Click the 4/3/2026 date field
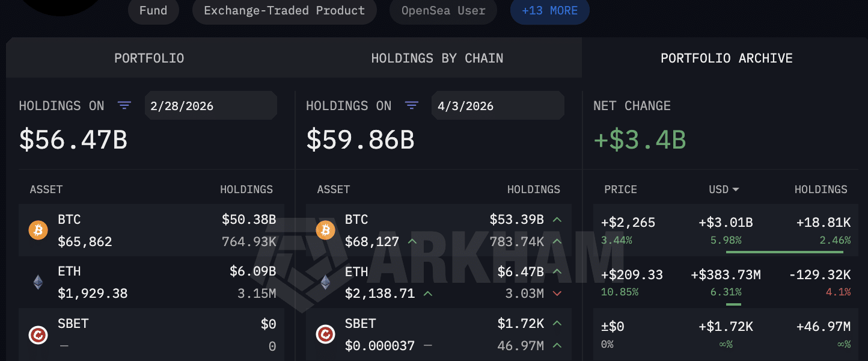 498,106
